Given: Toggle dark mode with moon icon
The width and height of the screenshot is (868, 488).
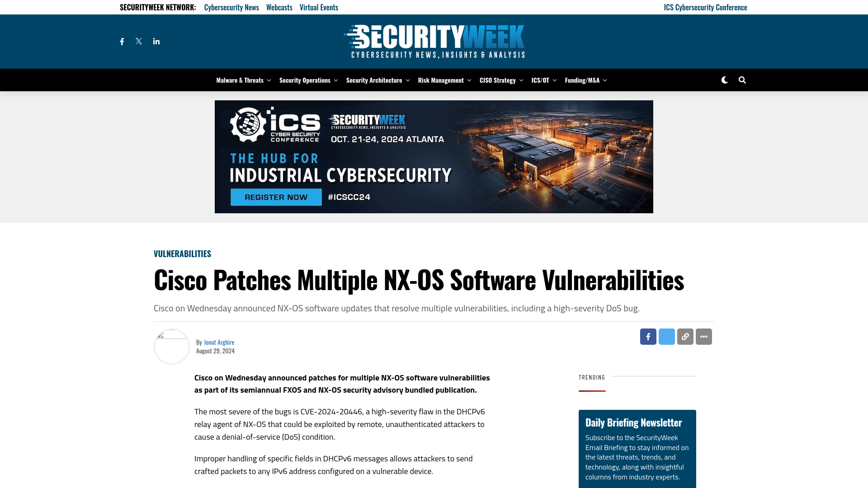Looking at the screenshot, I should [724, 80].
